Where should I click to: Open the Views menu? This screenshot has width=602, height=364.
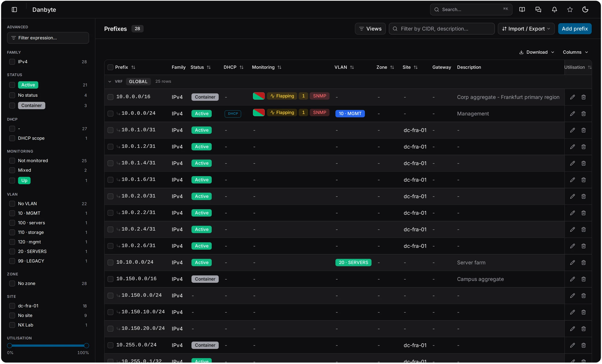(370, 29)
